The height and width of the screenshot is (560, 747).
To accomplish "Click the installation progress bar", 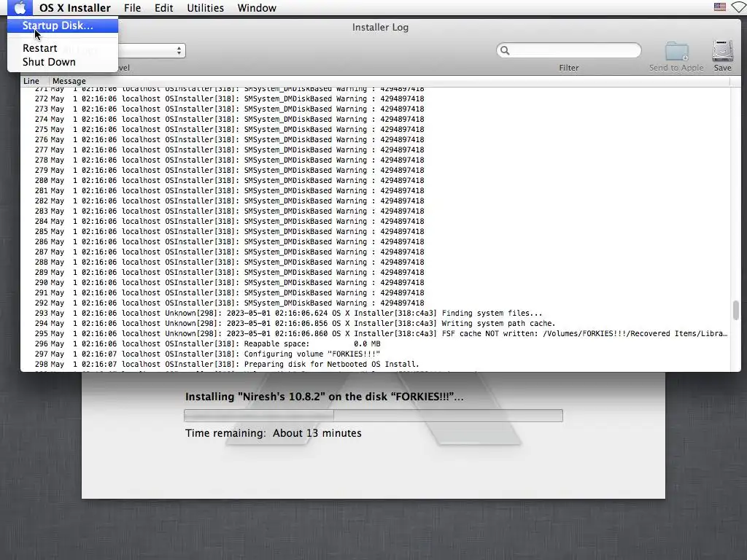I will 373,415.
